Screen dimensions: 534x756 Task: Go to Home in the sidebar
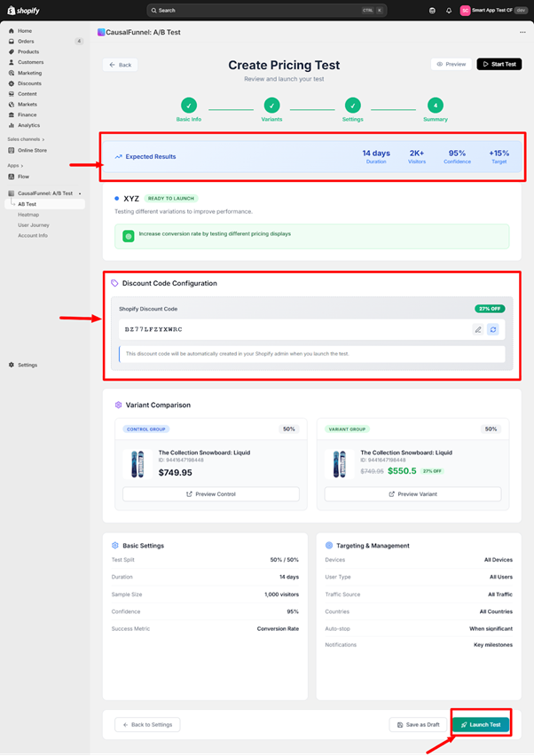(x=24, y=31)
